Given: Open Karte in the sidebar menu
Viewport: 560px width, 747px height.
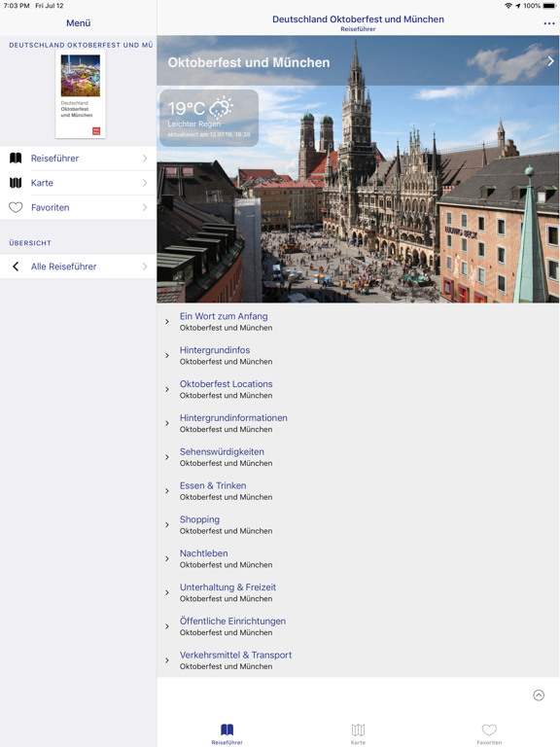Looking at the screenshot, I should (78, 183).
